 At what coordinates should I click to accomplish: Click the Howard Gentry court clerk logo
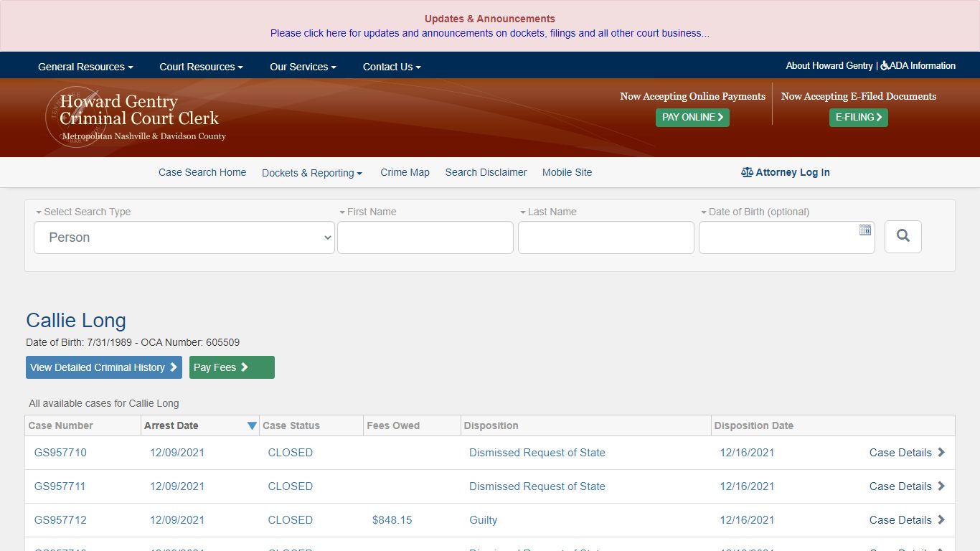[x=136, y=117]
